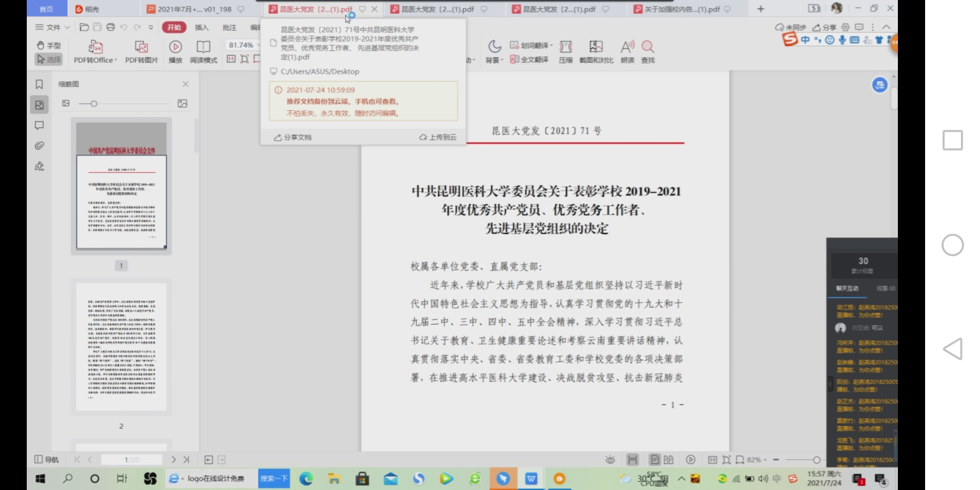
Task: Select page 2 thumbnail in sidebar
Action: pyautogui.click(x=121, y=347)
